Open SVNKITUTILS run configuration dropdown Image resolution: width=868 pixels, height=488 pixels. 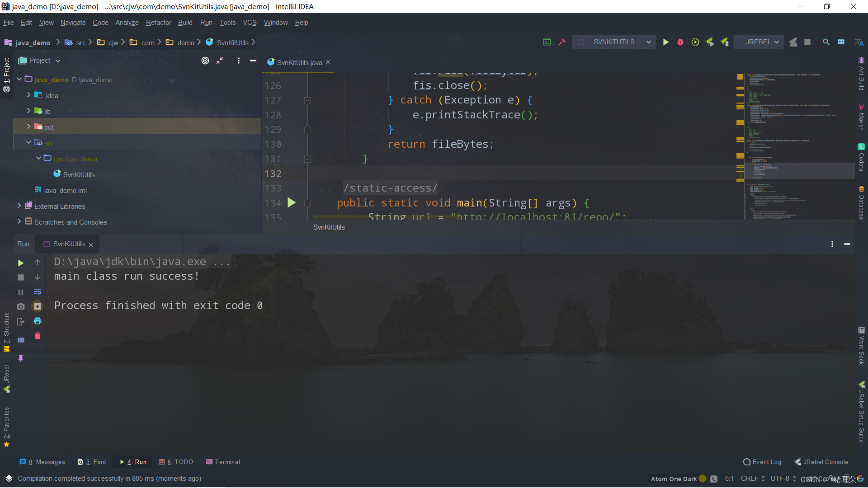614,42
